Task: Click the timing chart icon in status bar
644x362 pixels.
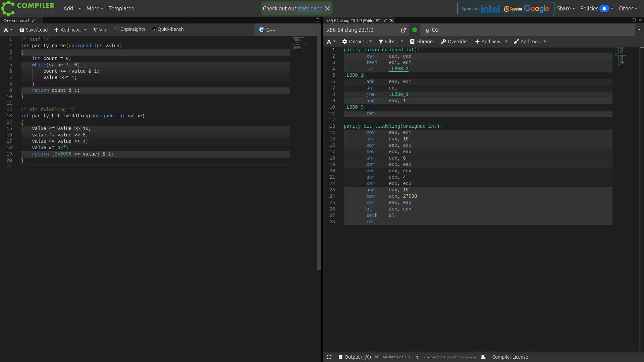Action: tap(483, 357)
